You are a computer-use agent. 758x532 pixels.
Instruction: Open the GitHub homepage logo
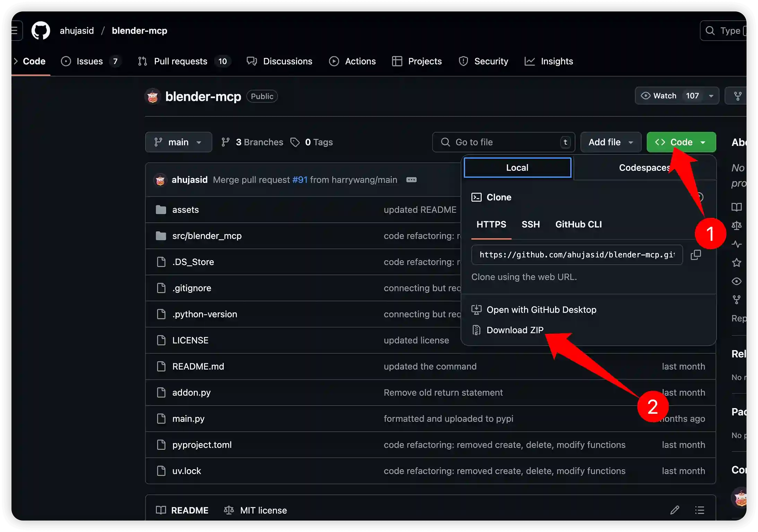41,30
